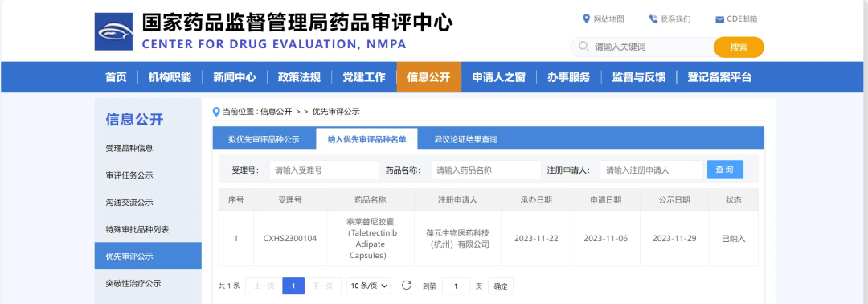Click the 下一页 pagination button

[323, 286]
